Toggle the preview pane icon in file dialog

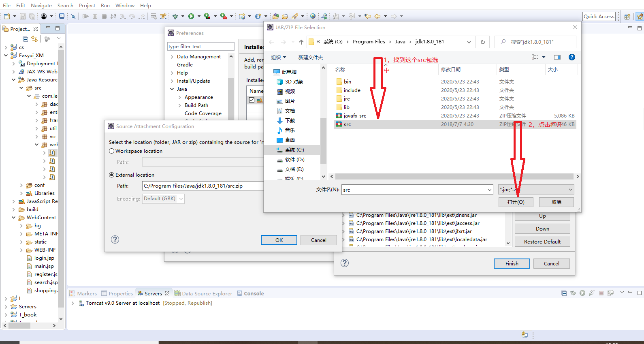click(x=557, y=57)
